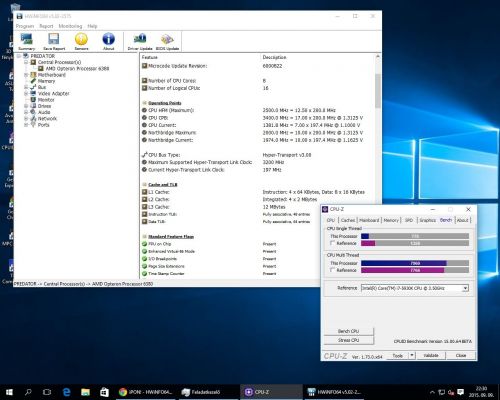Switch to the Mainboard tab in CPU-Z
The height and width of the screenshot is (400, 500).
(369, 220)
